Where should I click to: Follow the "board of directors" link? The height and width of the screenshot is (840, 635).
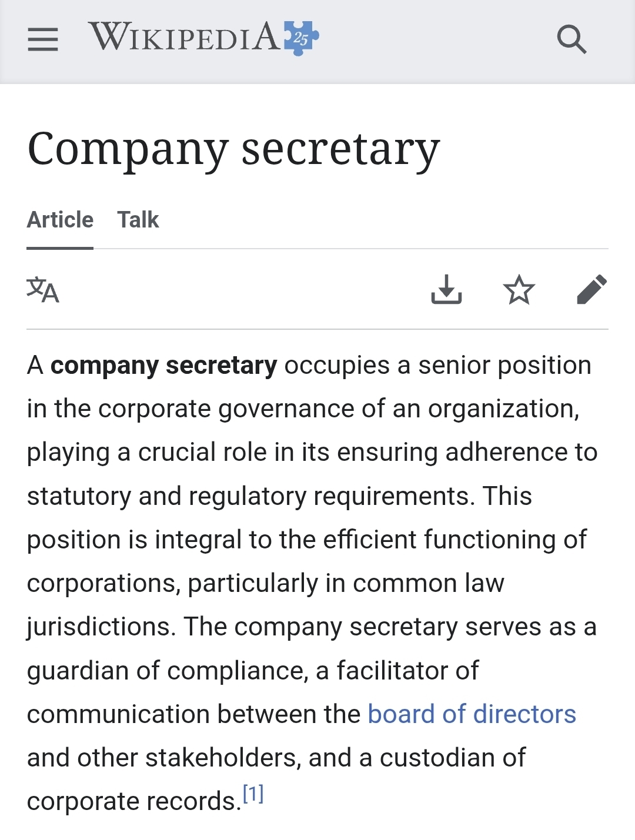472,714
